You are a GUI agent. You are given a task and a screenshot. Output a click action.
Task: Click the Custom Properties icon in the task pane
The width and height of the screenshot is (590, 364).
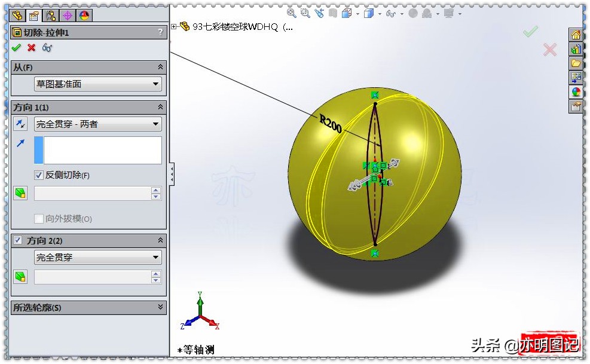tap(576, 105)
